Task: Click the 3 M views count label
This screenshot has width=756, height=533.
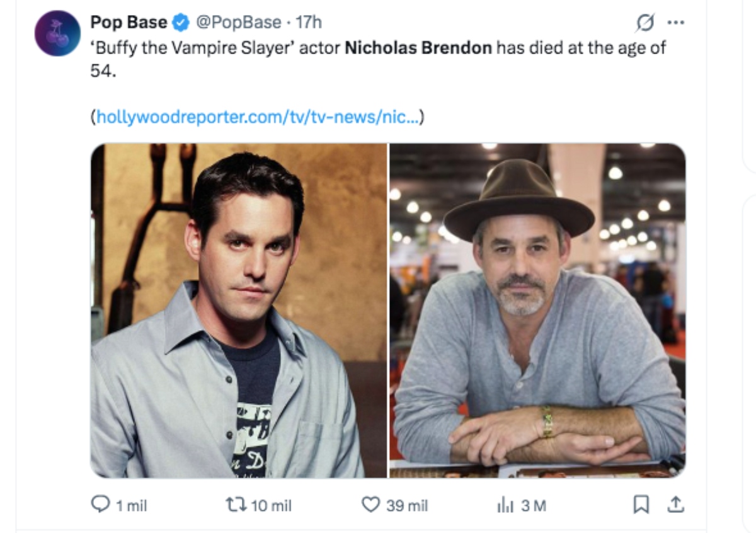Action: [532, 505]
